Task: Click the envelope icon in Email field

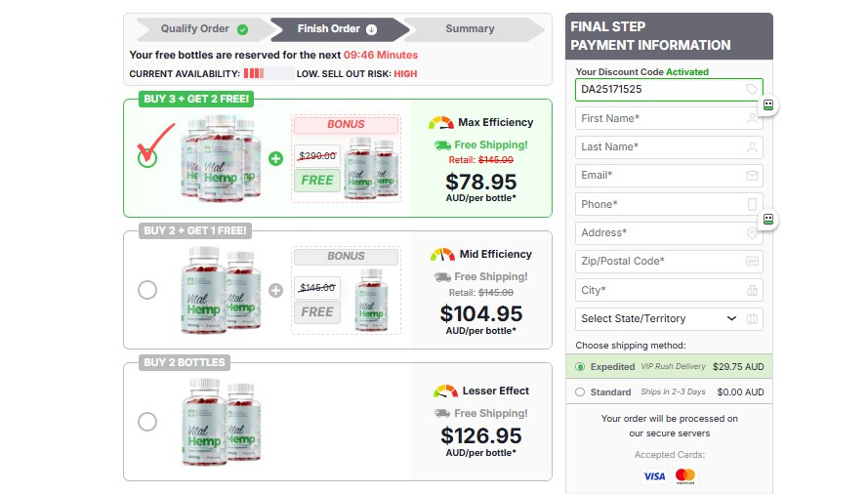Action: (752, 176)
